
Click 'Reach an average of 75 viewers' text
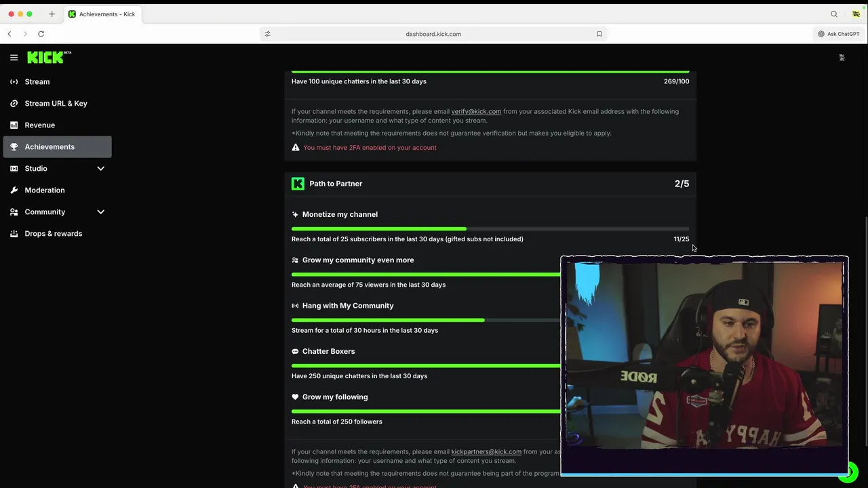pyautogui.click(x=368, y=285)
